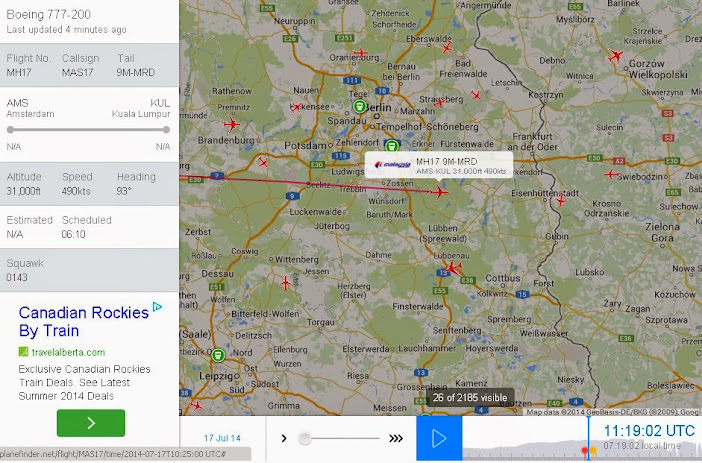
Task: Select the plane icon near Eberswalde
Action: (x=447, y=47)
